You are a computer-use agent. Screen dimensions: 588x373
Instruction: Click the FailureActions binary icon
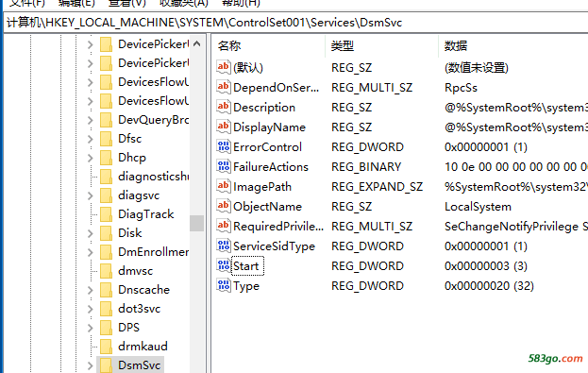(224, 166)
